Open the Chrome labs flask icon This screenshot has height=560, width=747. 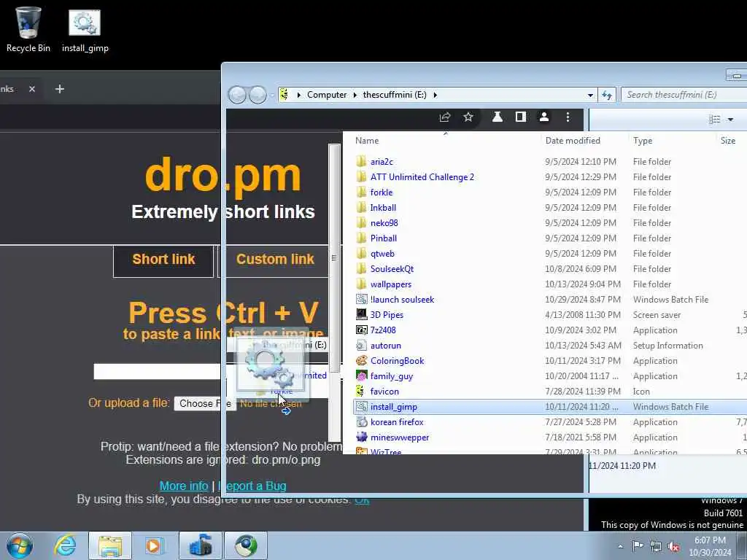[498, 117]
